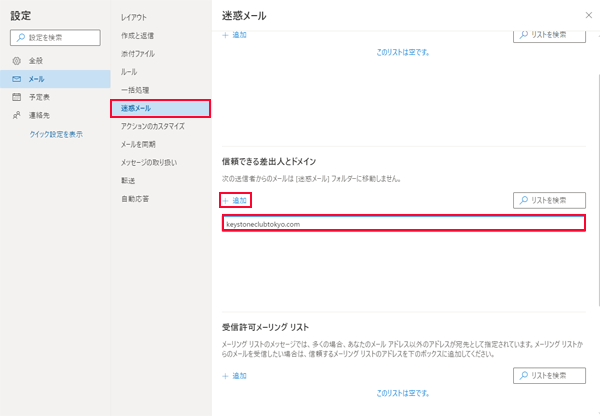Click the bottom このリストは空です text

tap(403, 393)
